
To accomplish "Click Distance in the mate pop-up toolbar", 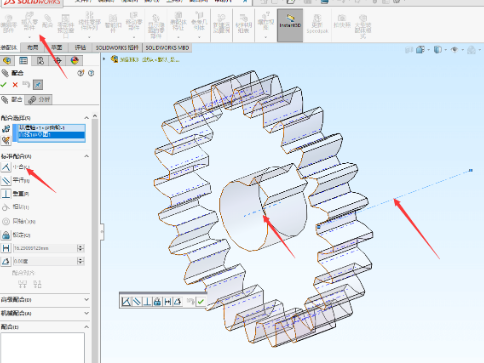I will (x=168, y=302).
